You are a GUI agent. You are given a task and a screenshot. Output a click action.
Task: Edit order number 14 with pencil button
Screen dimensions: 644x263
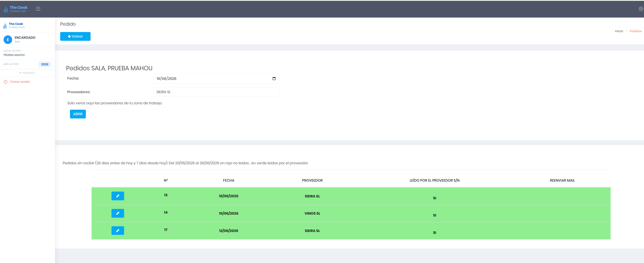pyautogui.click(x=118, y=213)
